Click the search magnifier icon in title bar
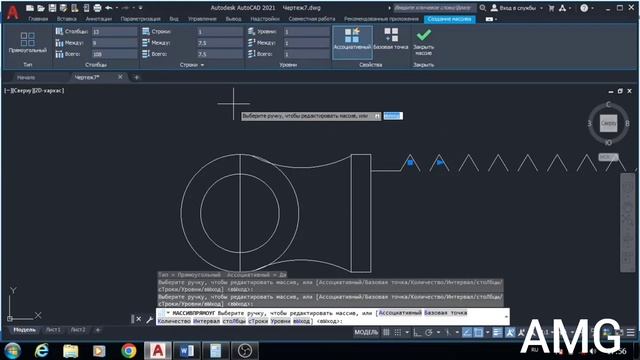The image size is (640, 360). click(482, 8)
